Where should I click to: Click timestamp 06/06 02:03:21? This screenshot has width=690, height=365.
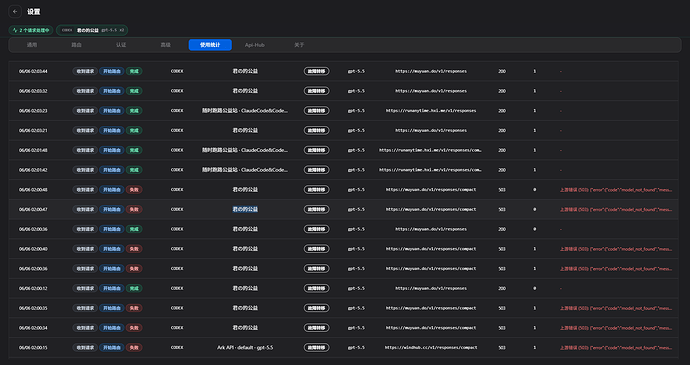click(x=33, y=131)
